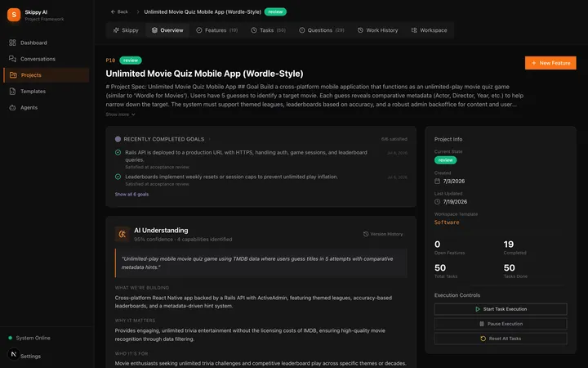
Task: Switch to the Features tab
Action: 216,30
